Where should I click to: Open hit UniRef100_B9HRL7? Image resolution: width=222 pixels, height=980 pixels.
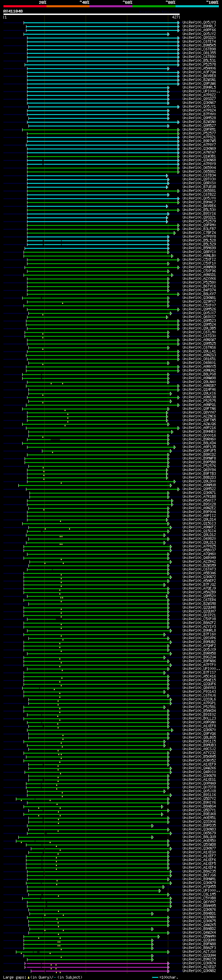tap(199, 26)
